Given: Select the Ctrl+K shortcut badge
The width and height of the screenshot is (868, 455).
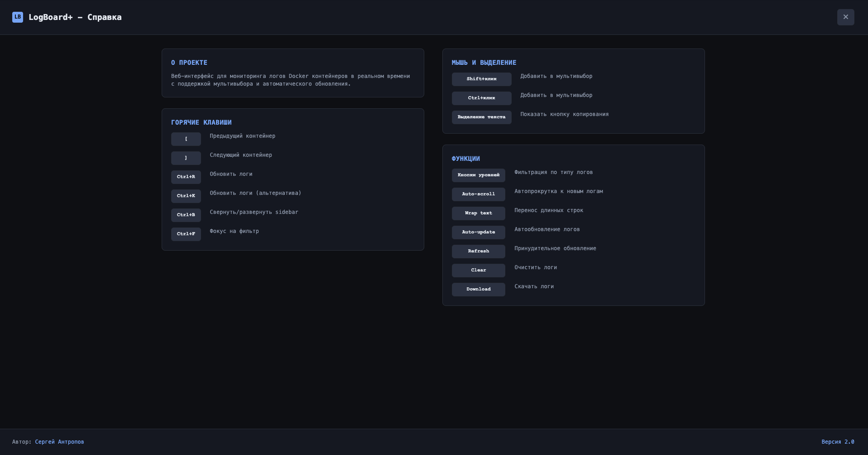Looking at the screenshot, I should tap(186, 196).
